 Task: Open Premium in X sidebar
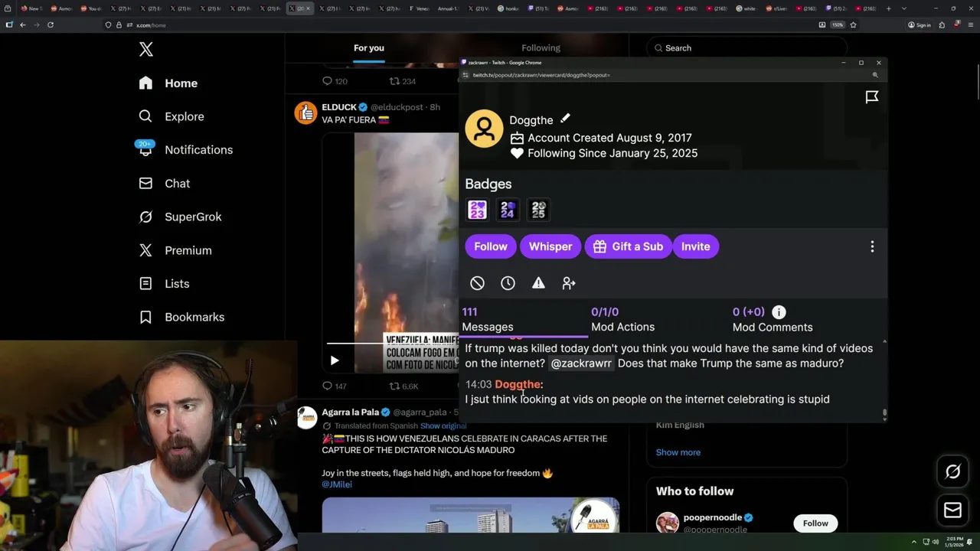click(188, 250)
